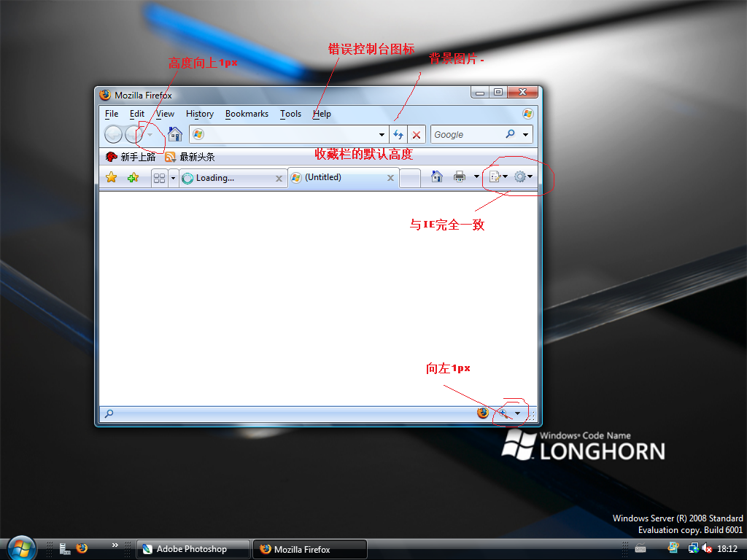Viewport: 747px width, 560px height.
Task: Click Mozilla Firefox taskbar button
Action: (309, 549)
